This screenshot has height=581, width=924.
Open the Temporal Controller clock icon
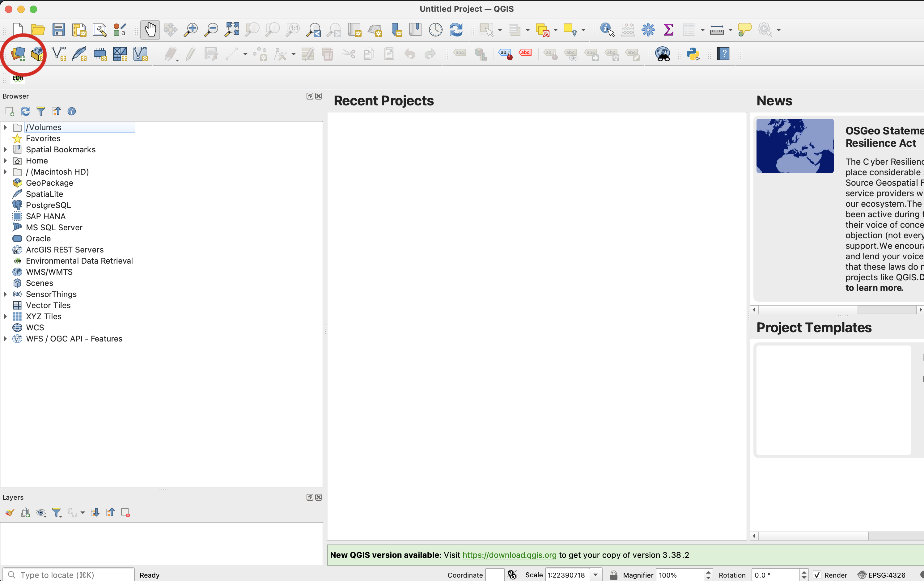(x=435, y=30)
